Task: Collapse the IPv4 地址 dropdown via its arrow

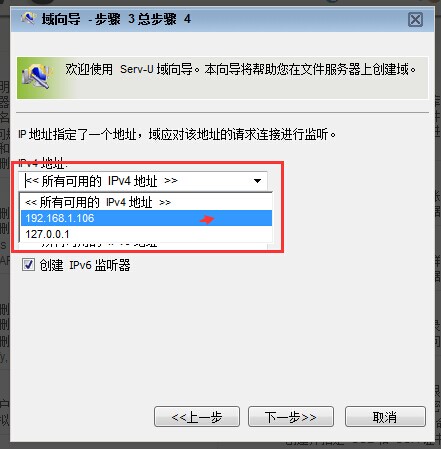Action: [x=257, y=181]
